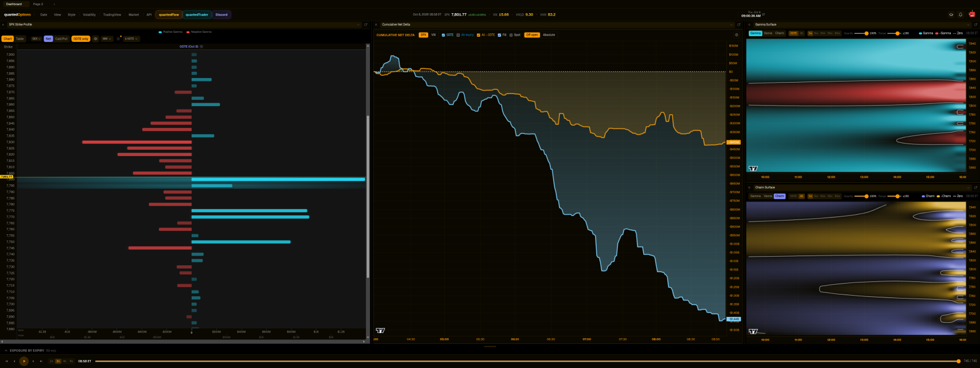Open the Σ 0DTE expiry dropdown
Screen dimensions: 980x368
131,38
